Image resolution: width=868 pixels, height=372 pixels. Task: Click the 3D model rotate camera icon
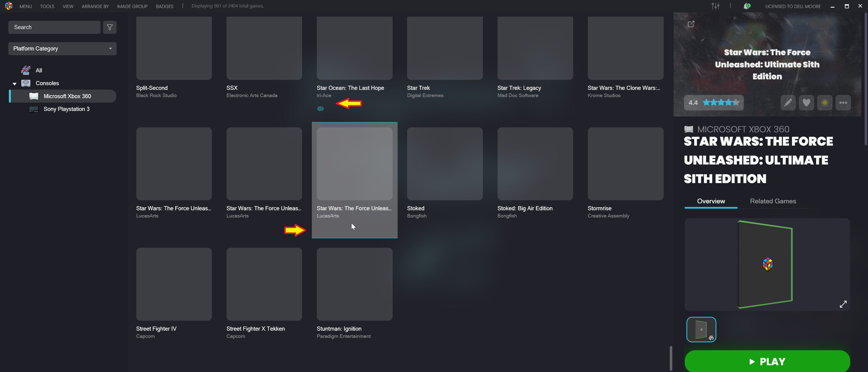(x=711, y=338)
